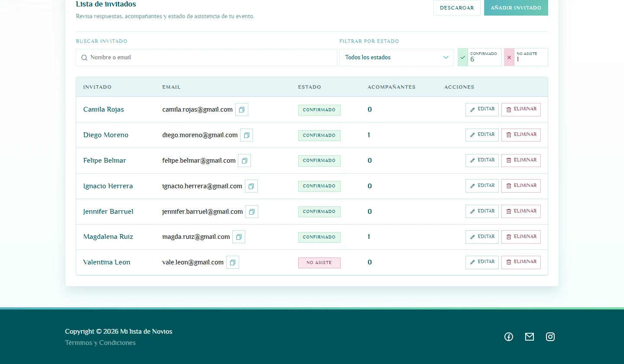Viewport: 624px width, 364px height.
Task: Delete guest Valentina Leon
Action: pyautogui.click(x=521, y=262)
